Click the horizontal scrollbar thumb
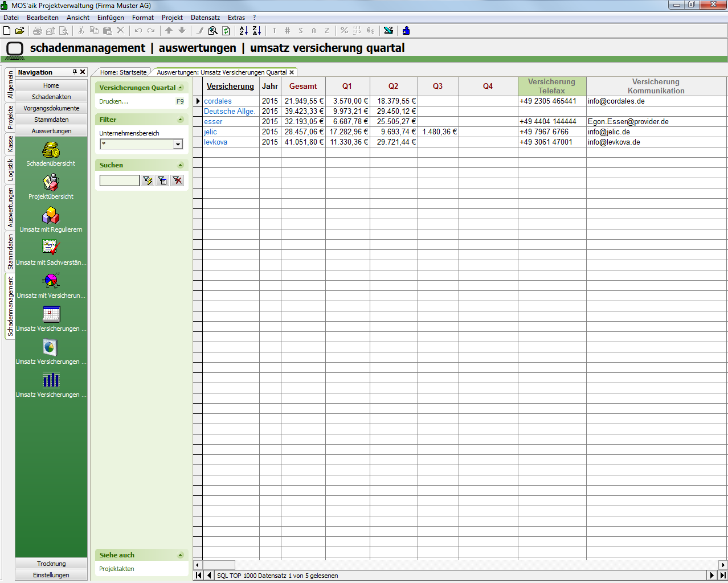The height and width of the screenshot is (583, 728). coord(219,565)
